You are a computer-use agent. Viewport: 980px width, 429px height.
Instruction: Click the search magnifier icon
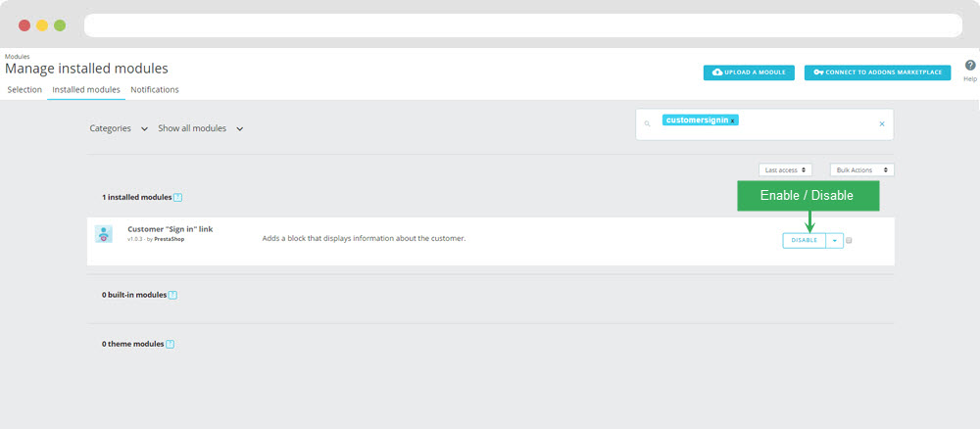coord(648,124)
